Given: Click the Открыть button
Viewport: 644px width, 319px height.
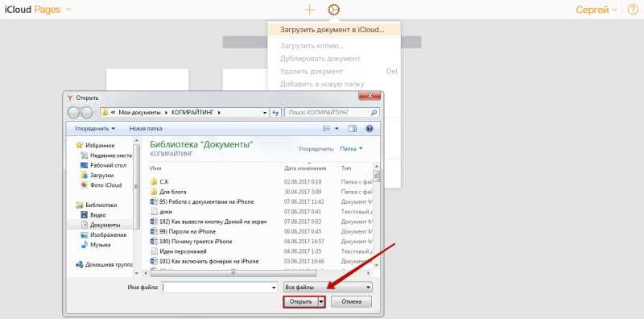Looking at the screenshot, I should point(300,302).
